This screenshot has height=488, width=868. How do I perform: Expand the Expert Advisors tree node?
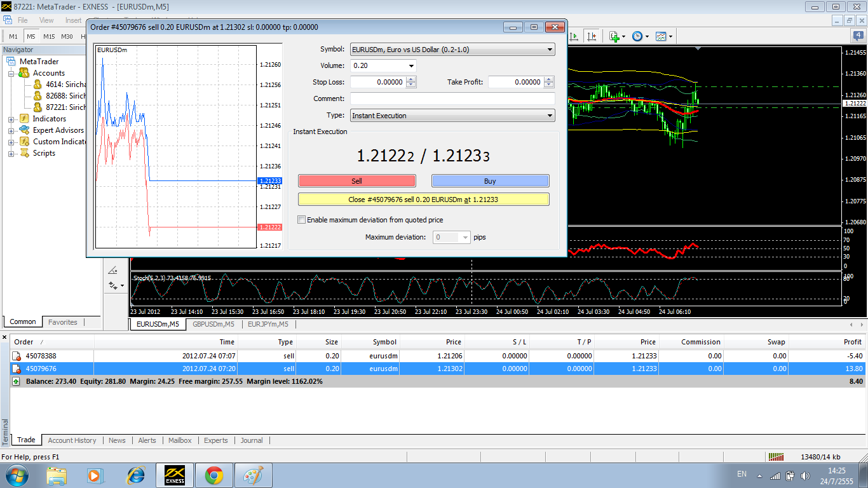point(11,131)
